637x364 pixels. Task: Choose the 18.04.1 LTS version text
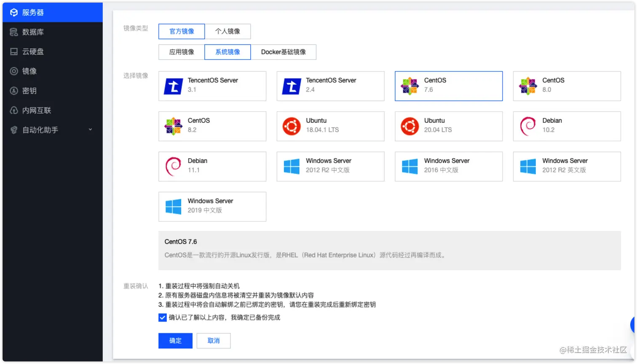322,130
